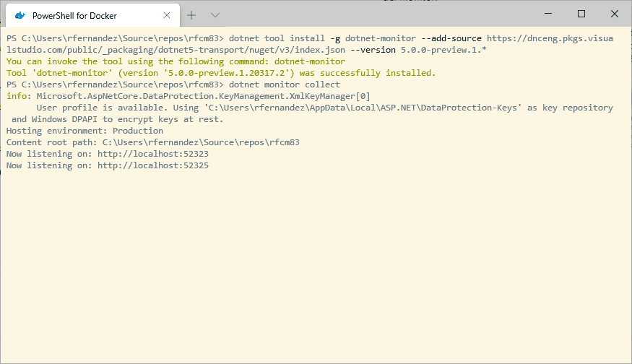
Task: Click the 'You can invoke the tool' line
Action: (176, 61)
